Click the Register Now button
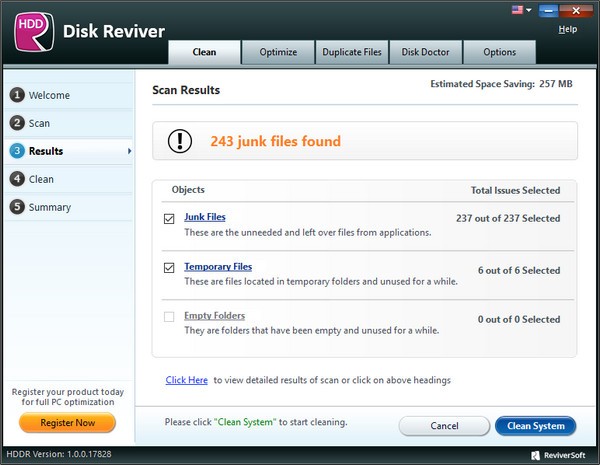Screen dimensions: 600x465 67,423
